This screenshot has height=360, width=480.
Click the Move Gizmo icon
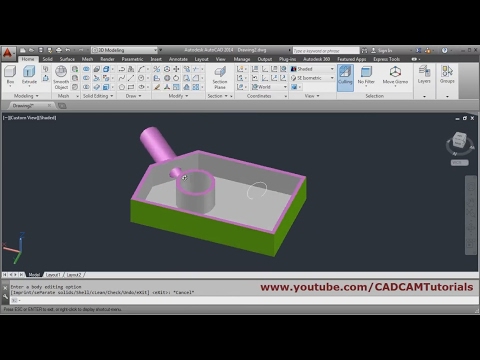tap(395, 75)
